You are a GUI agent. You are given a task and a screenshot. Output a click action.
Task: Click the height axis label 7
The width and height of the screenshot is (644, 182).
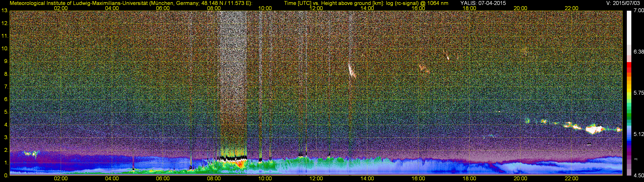6,87
